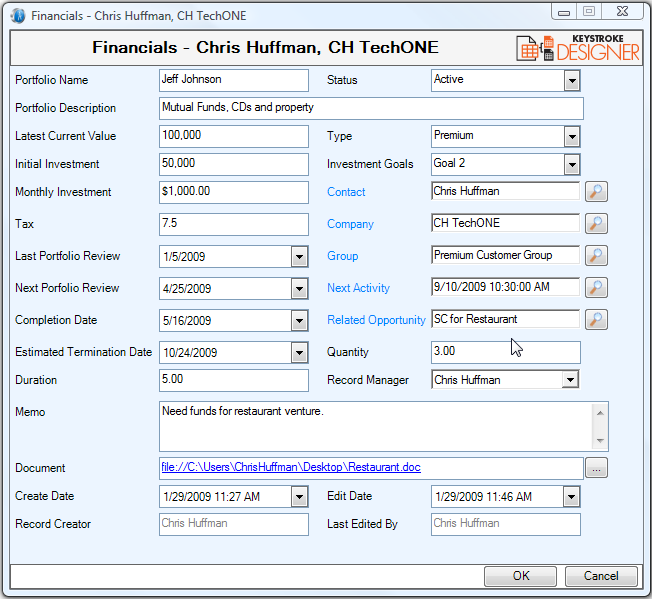Open Last Portfolio Review date picker
Viewport: 652px width, 599px height.
[299, 257]
